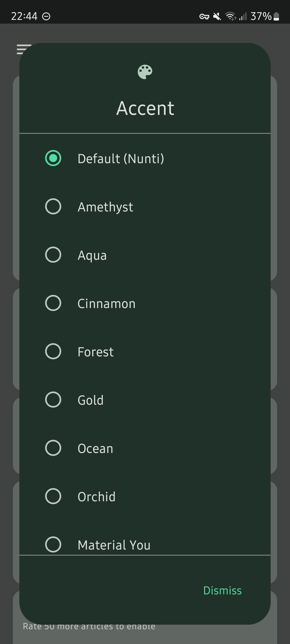290x644 pixels.
Task: Tap the clock in the status bar
Action: click(x=24, y=16)
